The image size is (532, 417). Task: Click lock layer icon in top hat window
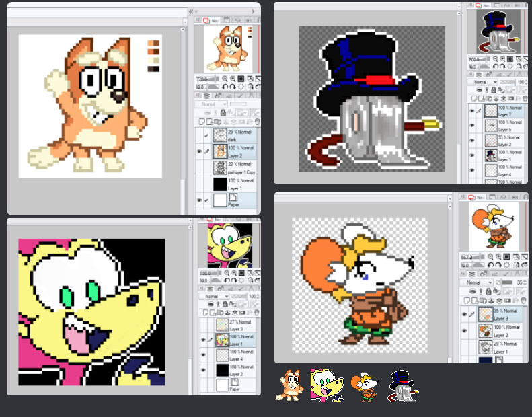tap(494, 90)
